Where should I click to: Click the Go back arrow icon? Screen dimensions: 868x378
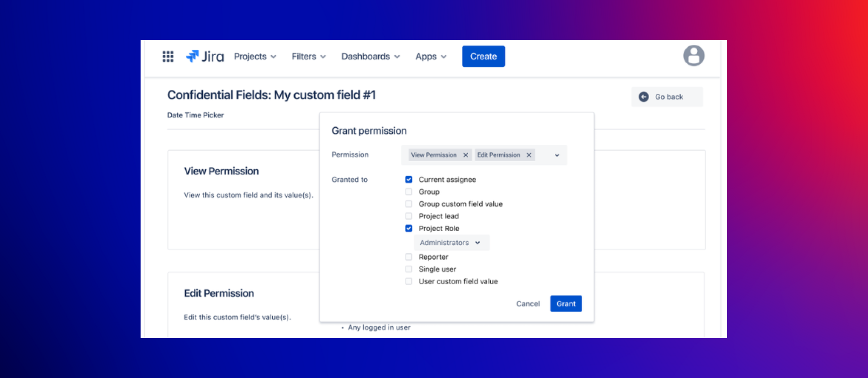pos(643,97)
